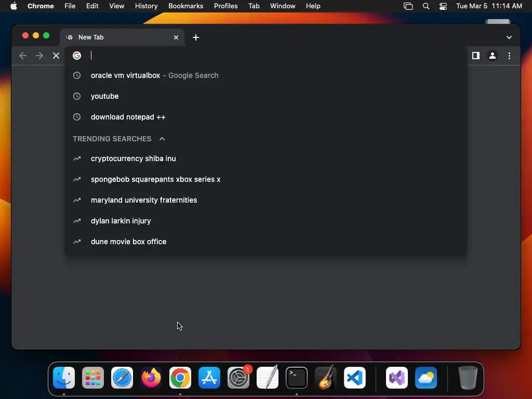Launch Firefox from the Dock
This screenshot has width=532, height=399.
[x=151, y=378]
